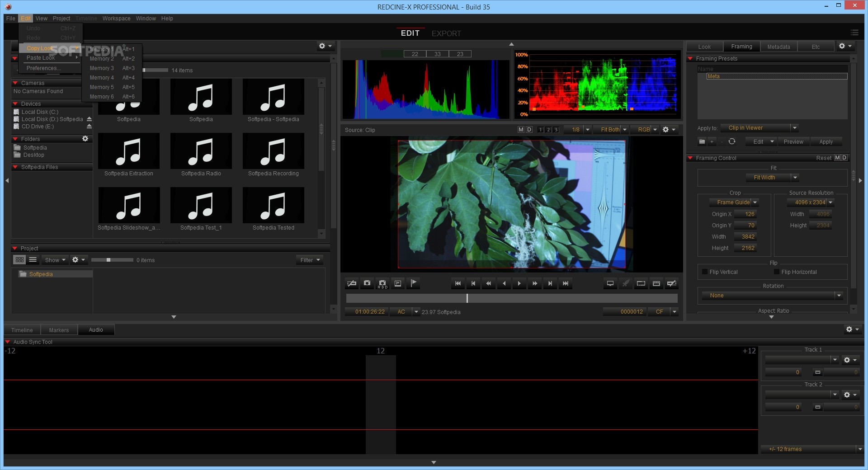Toggle the viewer M button
The height and width of the screenshot is (470, 868).
521,130
